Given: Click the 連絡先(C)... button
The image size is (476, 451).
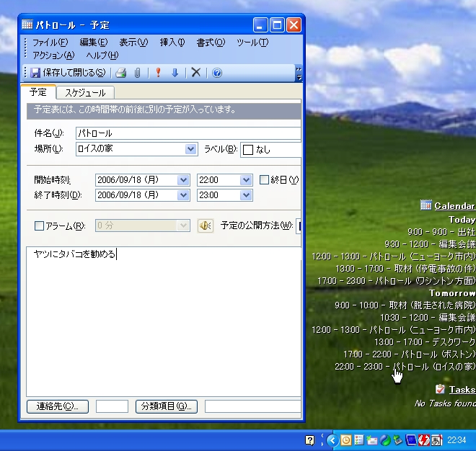Looking at the screenshot, I should pyautogui.click(x=58, y=406).
